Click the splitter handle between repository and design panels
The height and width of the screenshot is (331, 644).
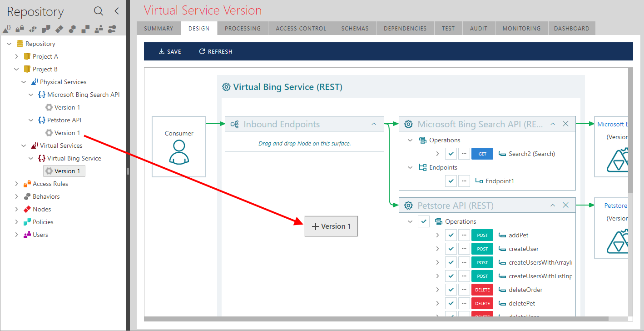pyautogui.click(x=128, y=171)
